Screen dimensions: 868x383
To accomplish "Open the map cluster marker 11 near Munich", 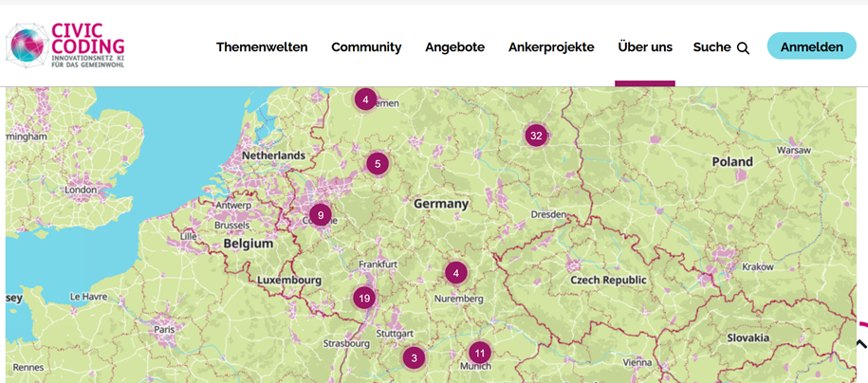I will pos(480,353).
